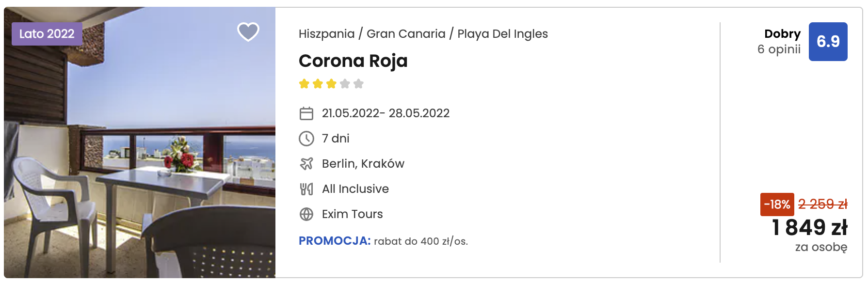This screenshot has width=868, height=283.
Task: Click the -18% discount badge
Action: [777, 204]
